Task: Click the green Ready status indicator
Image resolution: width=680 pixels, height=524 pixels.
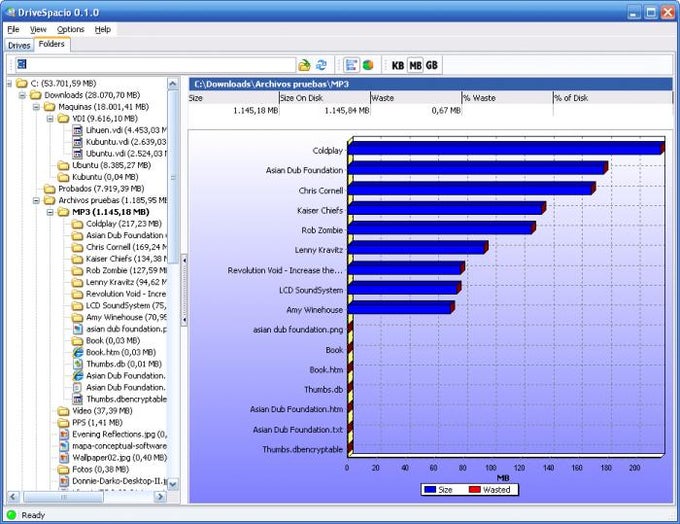Action: click(12, 515)
